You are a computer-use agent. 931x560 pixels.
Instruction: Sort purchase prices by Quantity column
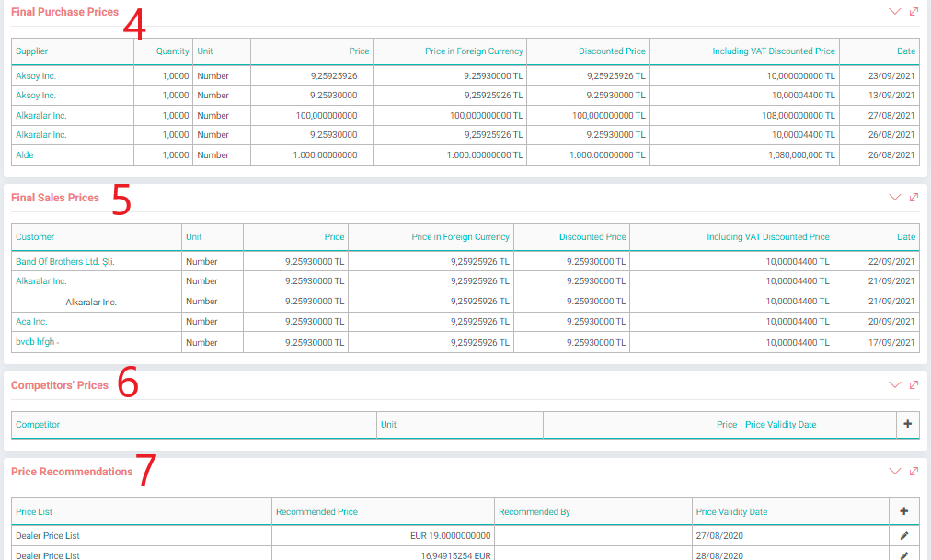[x=172, y=51]
